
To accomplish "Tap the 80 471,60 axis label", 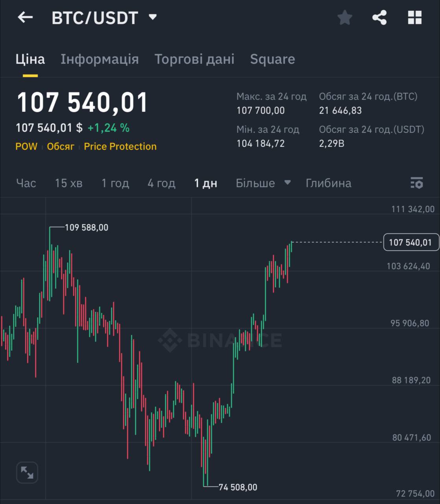I will pos(412,437).
